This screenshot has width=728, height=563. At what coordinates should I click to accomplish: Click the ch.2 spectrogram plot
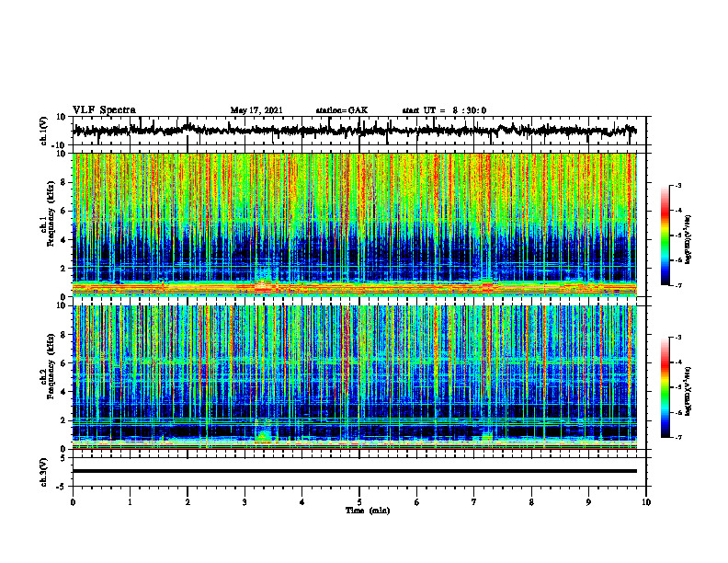354,377
